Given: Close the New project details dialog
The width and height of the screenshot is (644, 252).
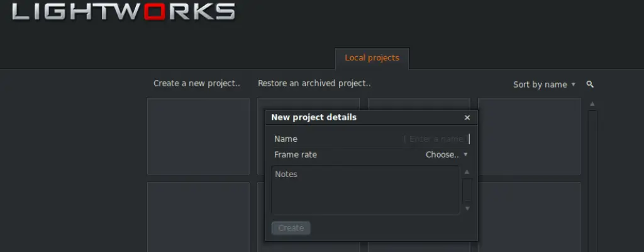Looking at the screenshot, I should point(467,118).
